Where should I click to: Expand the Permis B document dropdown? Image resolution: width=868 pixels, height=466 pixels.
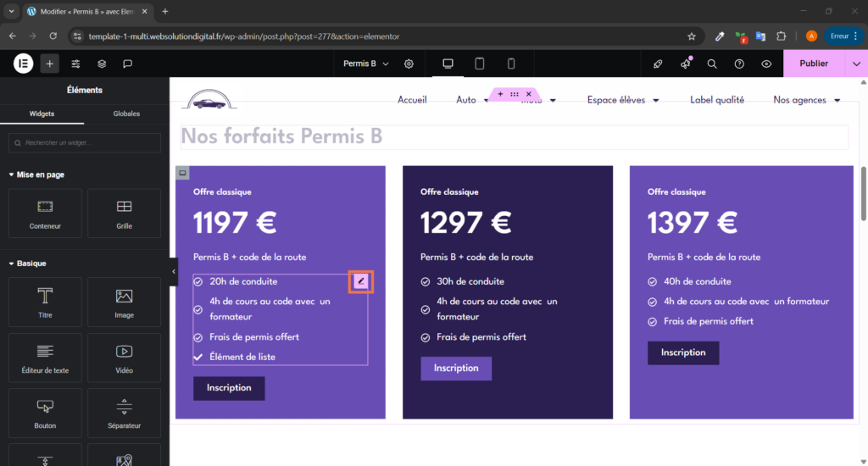(x=366, y=64)
